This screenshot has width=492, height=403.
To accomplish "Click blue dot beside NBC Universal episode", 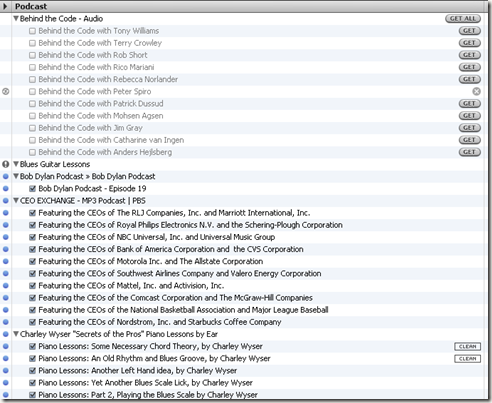I will [6, 237].
